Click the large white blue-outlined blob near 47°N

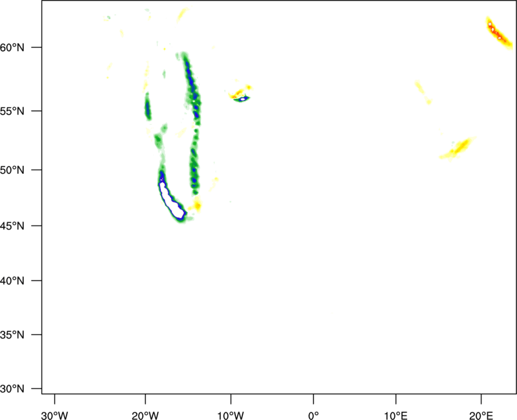point(171,200)
